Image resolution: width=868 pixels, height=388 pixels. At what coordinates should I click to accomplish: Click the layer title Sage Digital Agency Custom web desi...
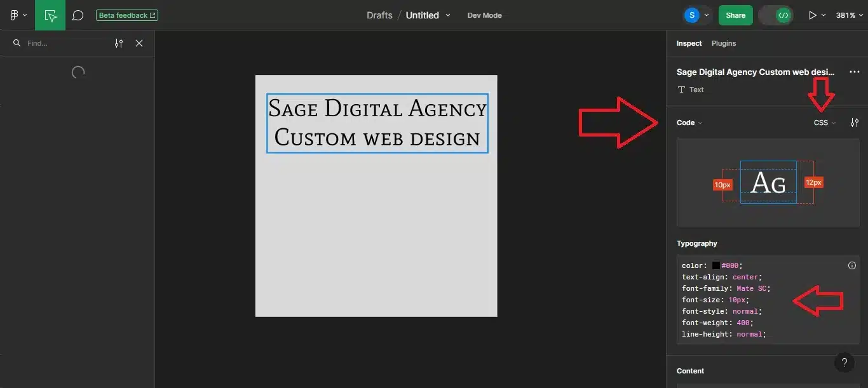click(756, 72)
